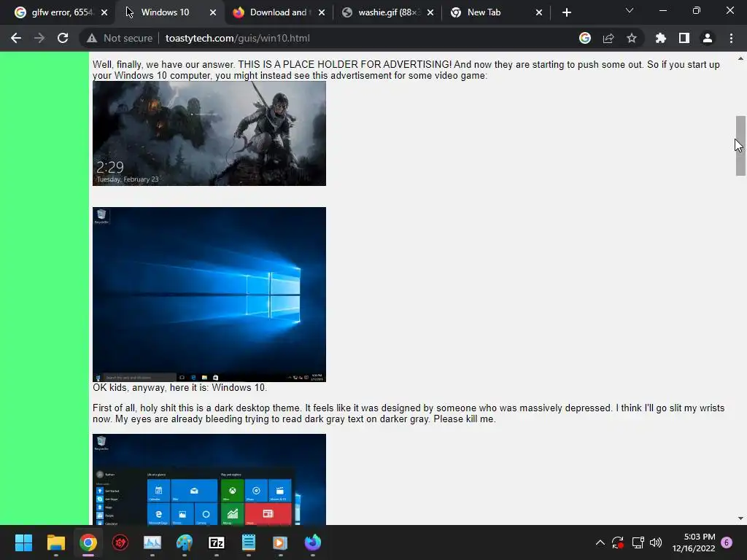Click the page vertical scrollbar thumb
The width and height of the screenshot is (747, 560).
click(x=740, y=146)
